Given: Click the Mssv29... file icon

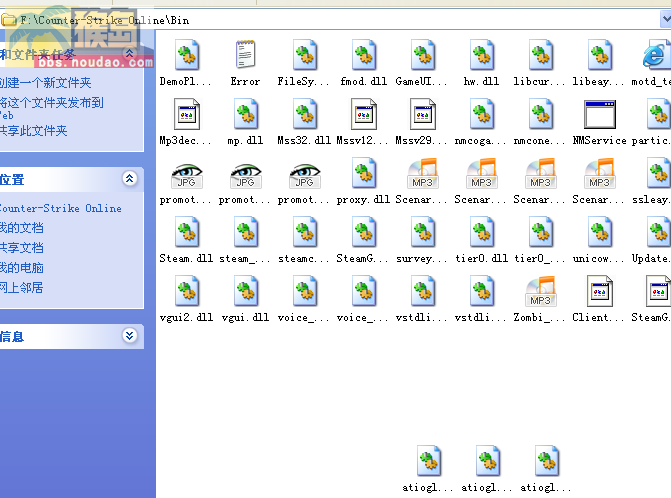Looking at the screenshot, I should click(x=422, y=114).
